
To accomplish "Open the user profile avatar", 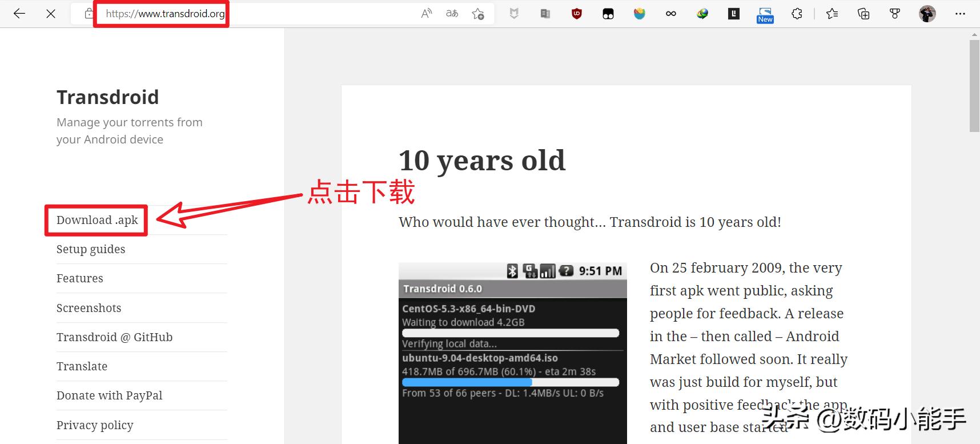I will tap(927, 14).
